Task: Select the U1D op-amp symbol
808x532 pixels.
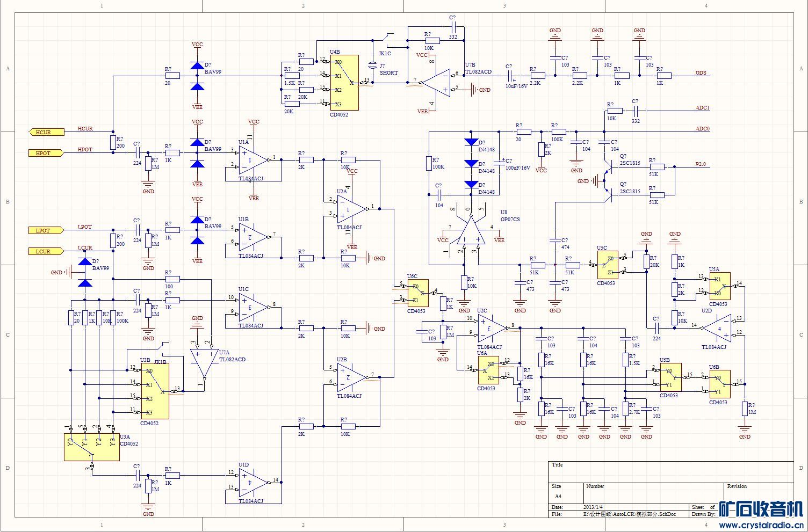Action: (254, 482)
